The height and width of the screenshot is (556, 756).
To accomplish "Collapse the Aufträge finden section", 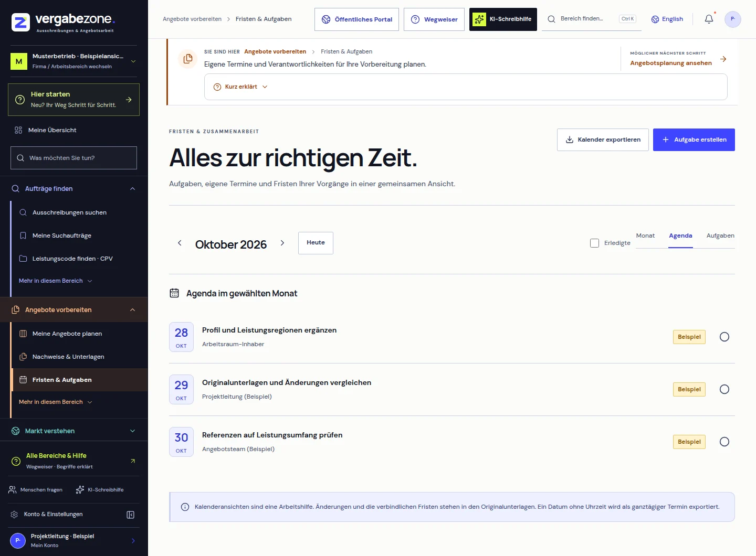I will (73, 189).
